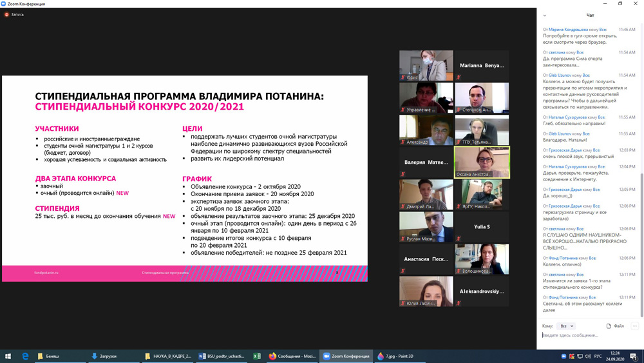Viewport: 644px width, 363px height.
Task: Click the Kaspersky tray icon
Action: tap(572, 356)
